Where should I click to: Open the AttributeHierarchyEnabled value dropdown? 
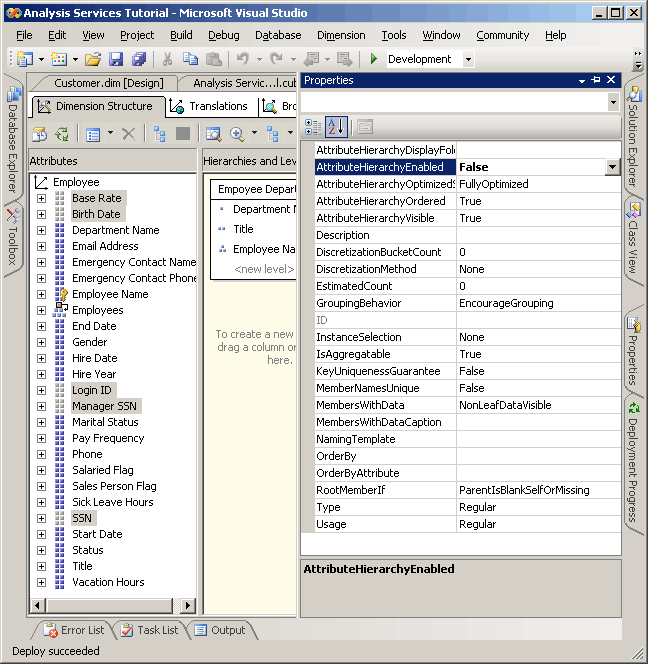pos(612,167)
